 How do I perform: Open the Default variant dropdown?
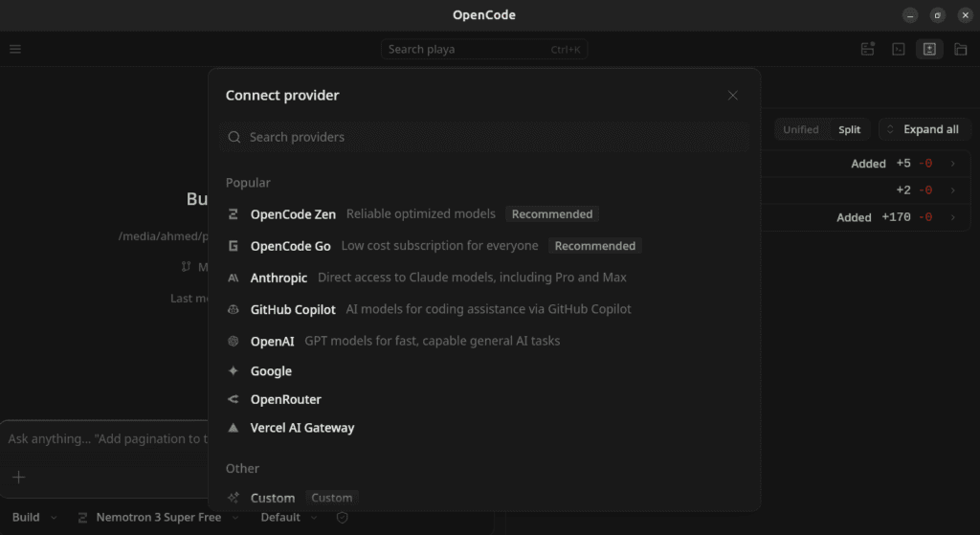tap(289, 518)
